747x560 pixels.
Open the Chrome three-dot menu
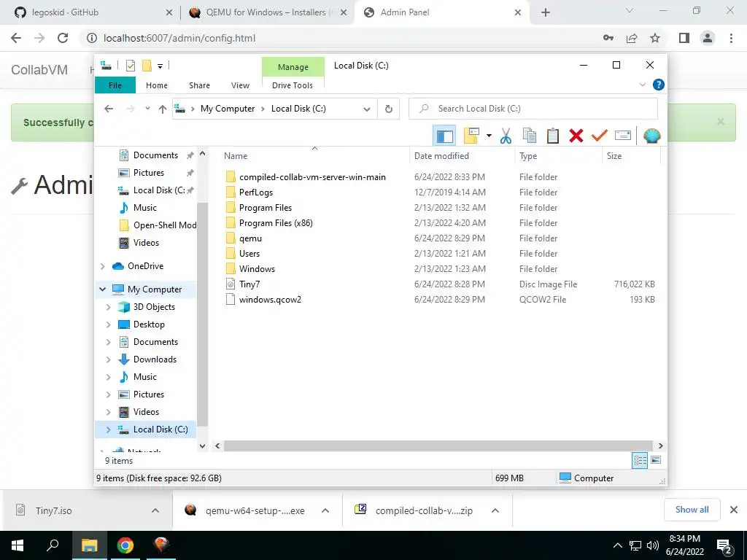[x=731, y=38]
